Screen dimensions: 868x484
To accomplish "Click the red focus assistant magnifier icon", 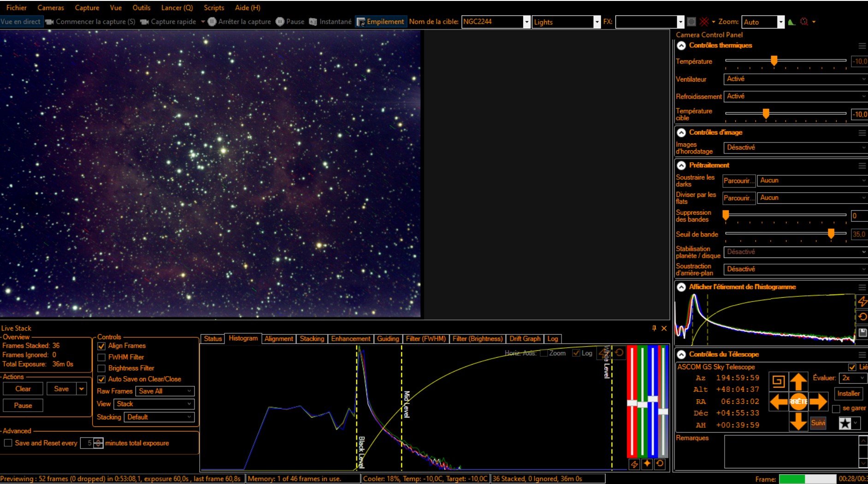I will click(x=804, y=22).
